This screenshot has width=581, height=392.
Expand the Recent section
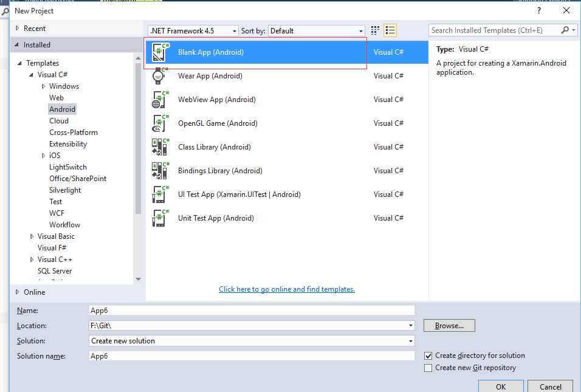(x=17, y=28)
